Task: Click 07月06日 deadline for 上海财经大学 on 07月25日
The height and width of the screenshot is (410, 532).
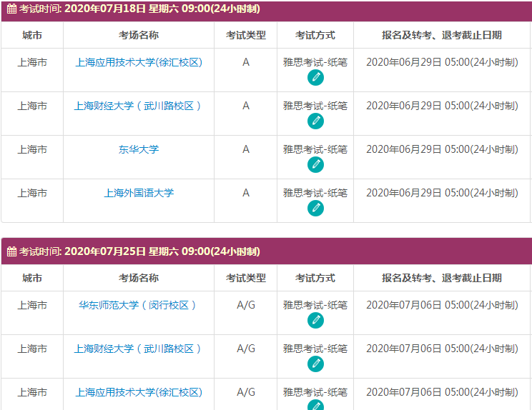Action: (x=442, y=349)
